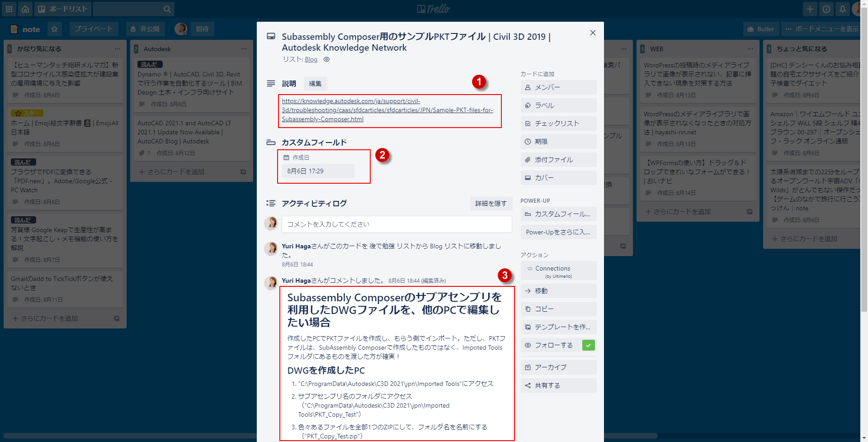Open Autodesk list menu dots

pos(244,49)
